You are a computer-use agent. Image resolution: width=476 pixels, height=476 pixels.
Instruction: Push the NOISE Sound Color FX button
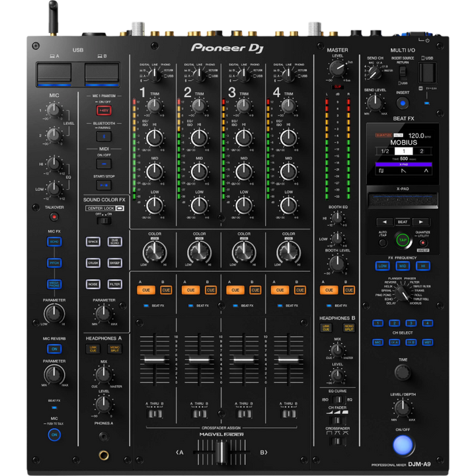coord(93,284)
